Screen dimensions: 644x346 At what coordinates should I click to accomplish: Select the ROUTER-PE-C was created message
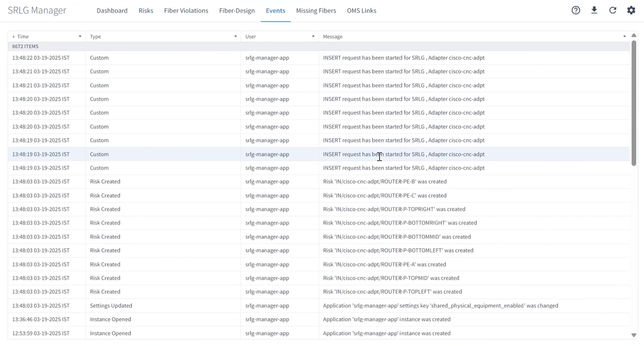pyautogui.click(x=384, y=196)
